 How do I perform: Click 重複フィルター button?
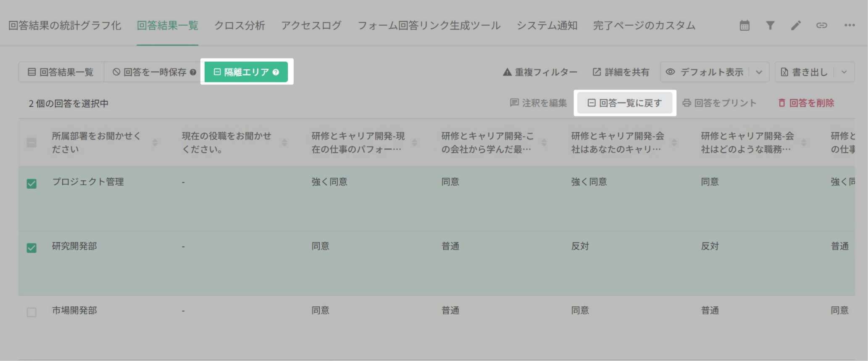[540, 72]
